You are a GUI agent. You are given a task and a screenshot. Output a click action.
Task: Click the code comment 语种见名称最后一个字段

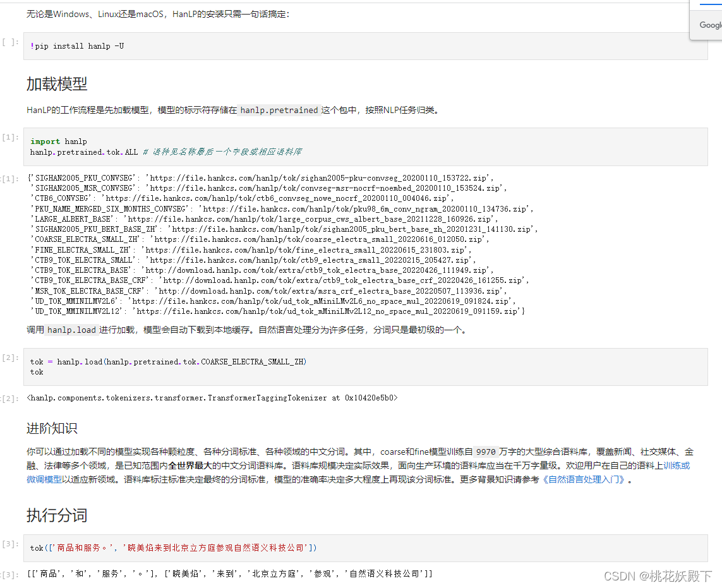tap(222, 152)
